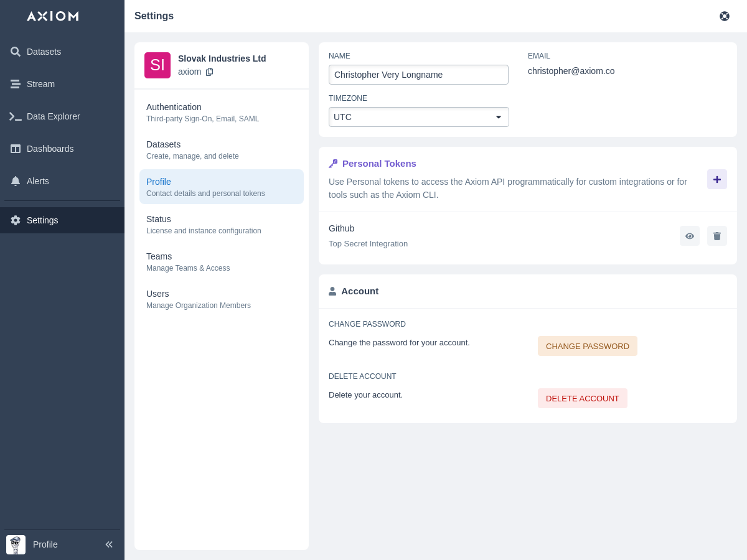Copy the axiom organization ID
Image resolution: width=747 pixels, height=560 pixels.
coord(209,72)
